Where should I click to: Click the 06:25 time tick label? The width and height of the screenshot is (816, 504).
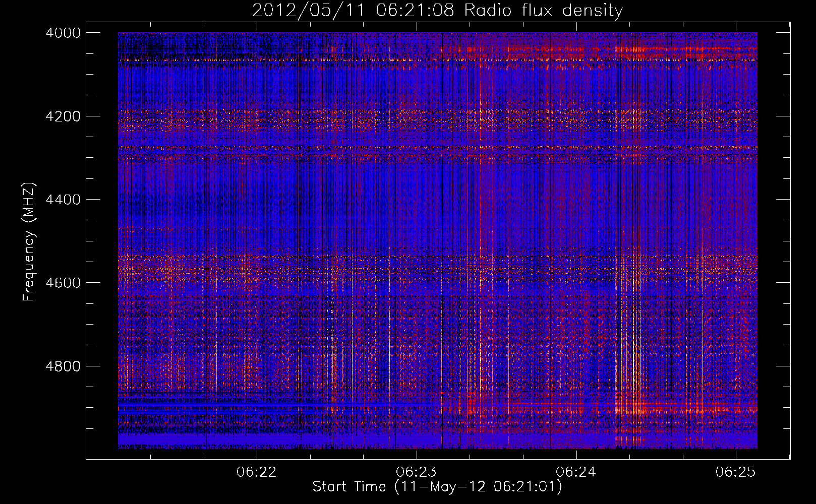735,472
